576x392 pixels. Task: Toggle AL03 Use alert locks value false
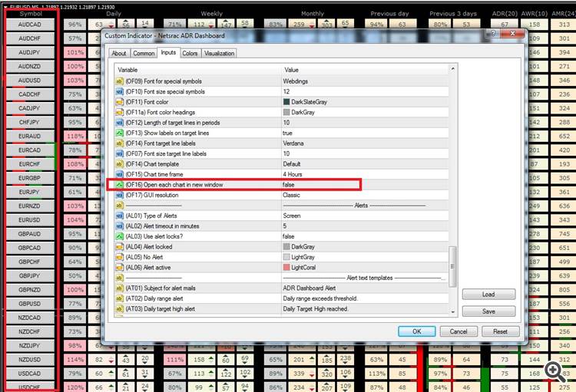coord(288,236)
